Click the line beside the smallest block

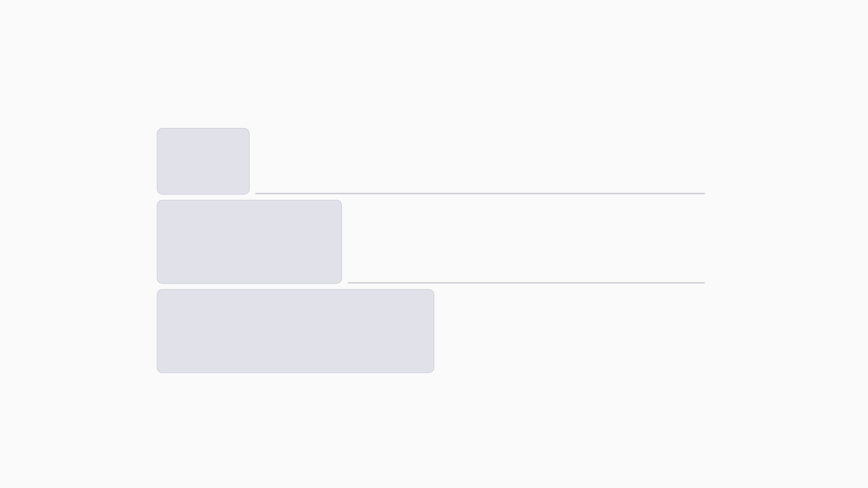click(480, 194)
